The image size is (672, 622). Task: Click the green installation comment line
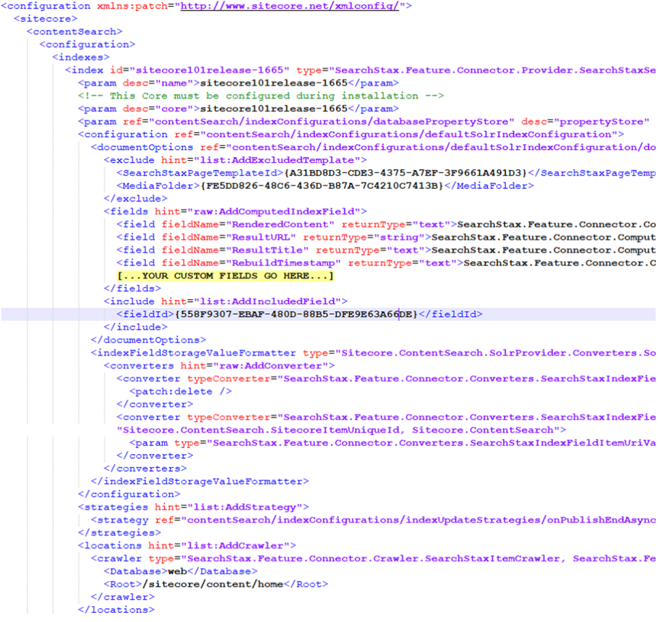pos(261,96)
